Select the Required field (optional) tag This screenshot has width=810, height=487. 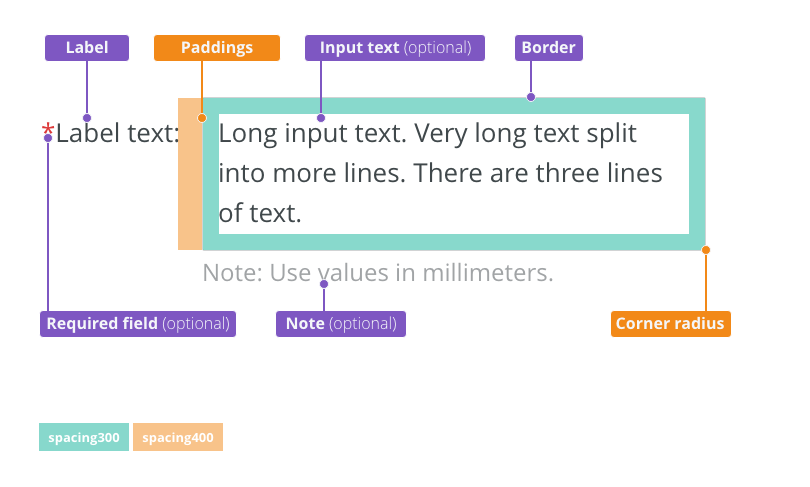coord(138,324)
